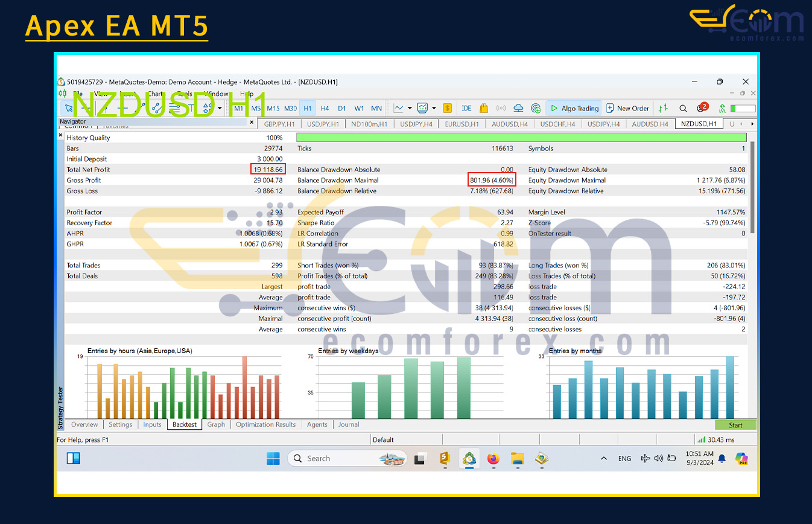Click the MetaTrader 5 taskbar icon
The width and height of the screenshot is (812, 524).
click(x=469, y=459)
